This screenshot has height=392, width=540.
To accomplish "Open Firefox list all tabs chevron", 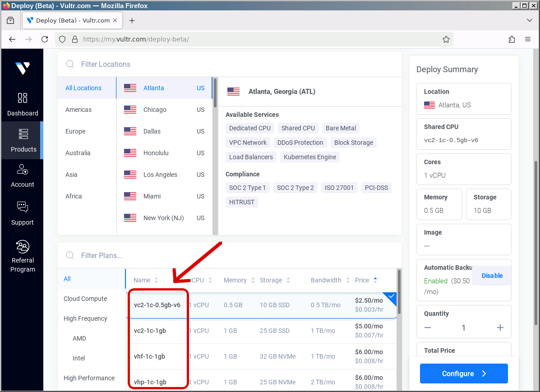I will click(530, 20).
